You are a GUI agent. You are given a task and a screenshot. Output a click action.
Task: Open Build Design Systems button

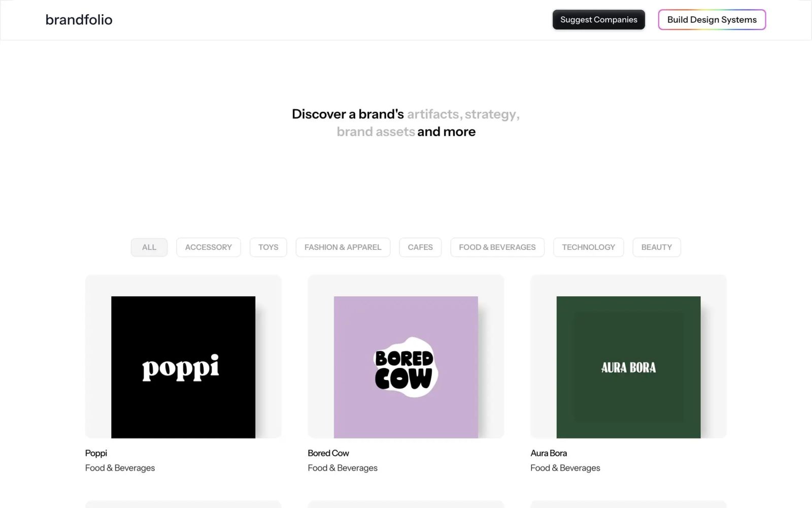click(x=712, y=20)
